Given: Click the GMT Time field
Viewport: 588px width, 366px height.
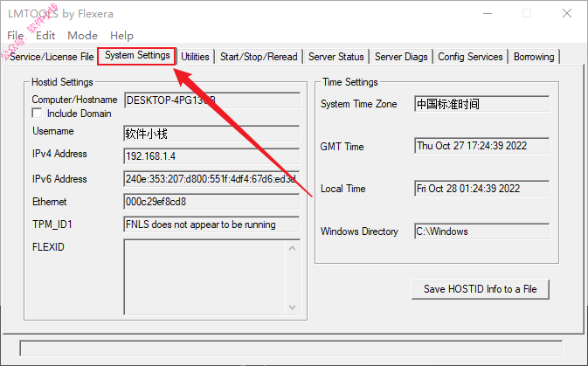Looking at the screenshot, I should [482, 146].
